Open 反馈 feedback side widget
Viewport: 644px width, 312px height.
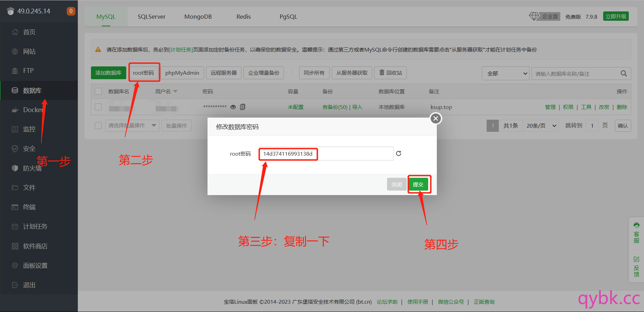(636, 266)
